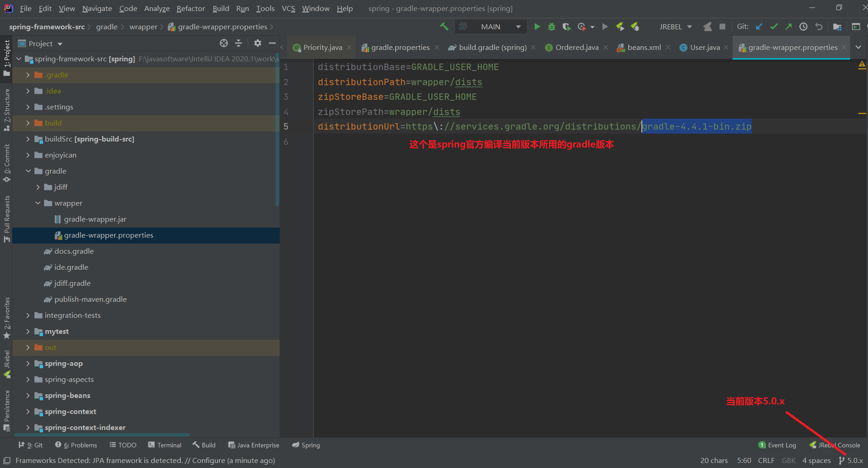Click the CRLF line separator widget
This screenshot has height=468, width=868.
tap(766, 460)
